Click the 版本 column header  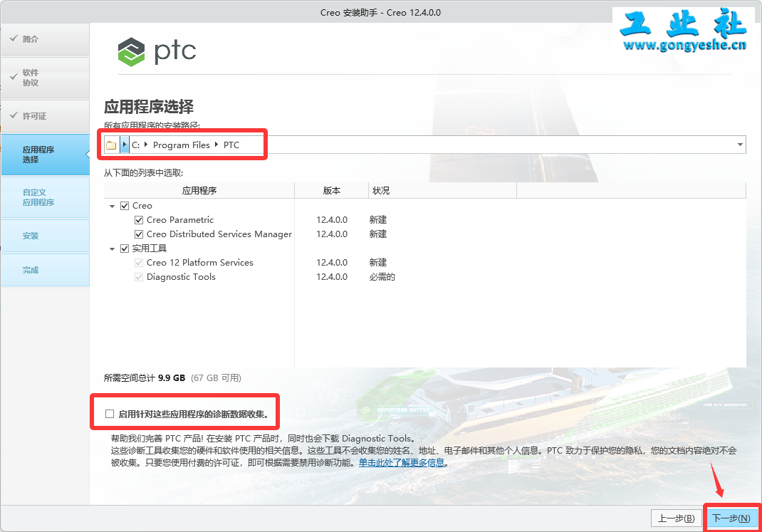[x=331, y=190]
